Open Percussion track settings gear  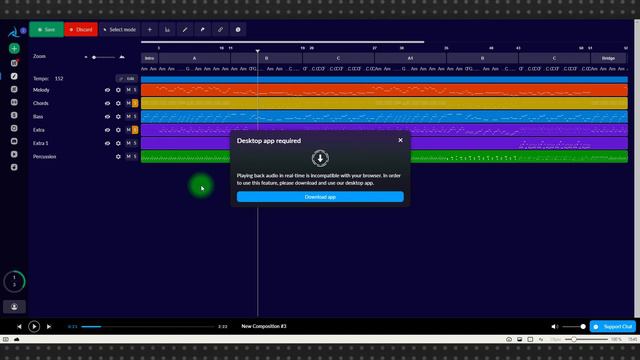118,157
